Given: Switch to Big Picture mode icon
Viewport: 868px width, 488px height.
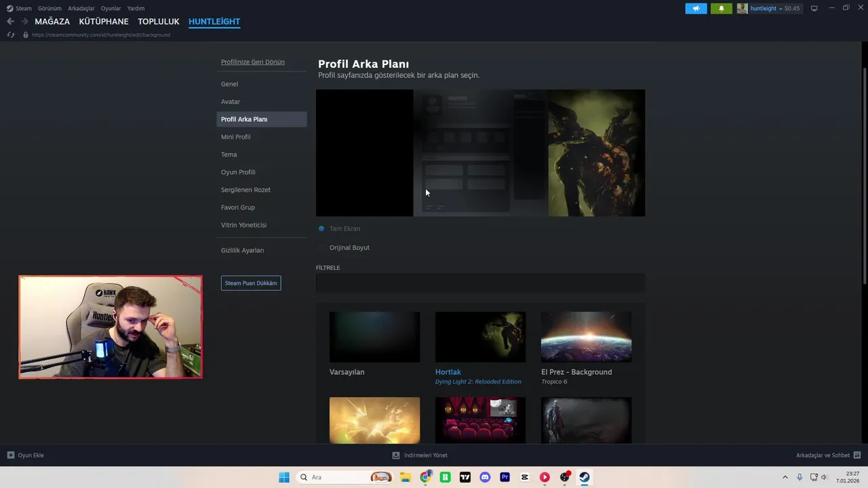Looking at the screenshot, I should click(814, 8).
